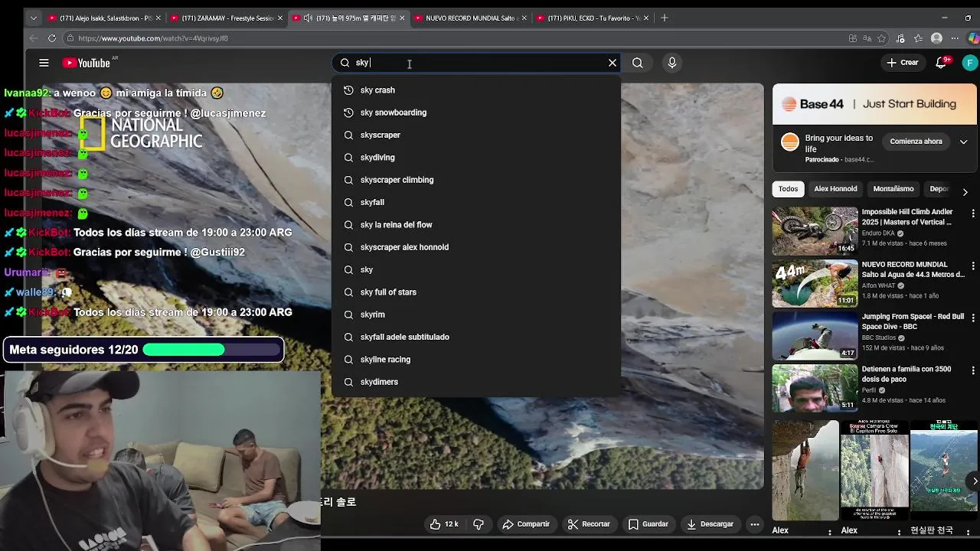The height and width of the screenshot is (551, 980).
Task: Choose suggestion 'skydimers'
Action: (x=476, y=382)
